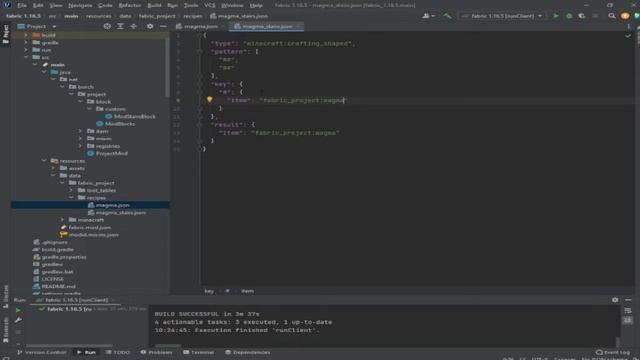This screenshot has height=360, width=640.
Task: Expand the loot_tables folder
Action: (x=71, y=190)
